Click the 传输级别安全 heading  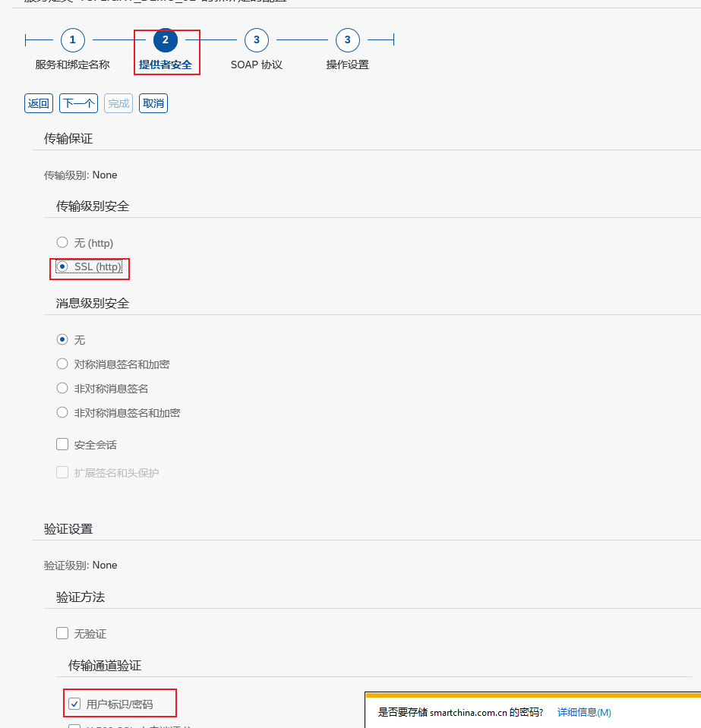(93, 206)
